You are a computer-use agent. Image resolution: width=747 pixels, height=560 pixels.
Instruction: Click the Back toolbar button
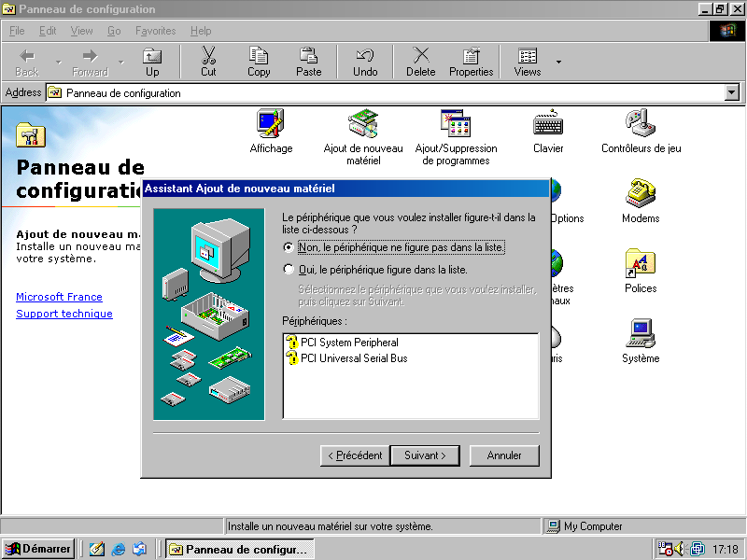[x=27, y=63]
